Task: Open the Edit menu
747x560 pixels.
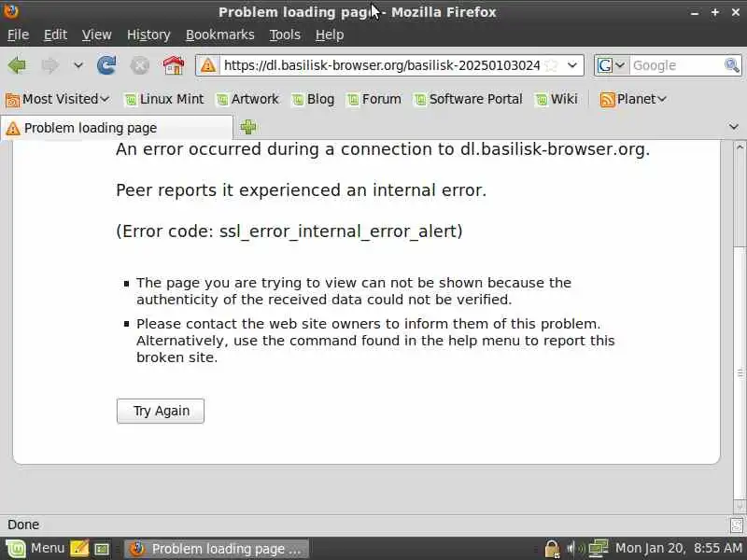Action: point(55,35)
